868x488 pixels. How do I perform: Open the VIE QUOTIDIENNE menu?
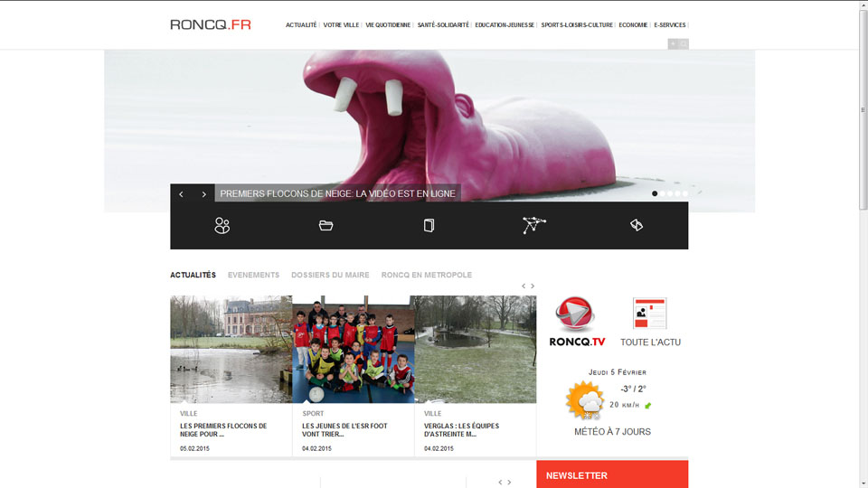click(388, 25)
